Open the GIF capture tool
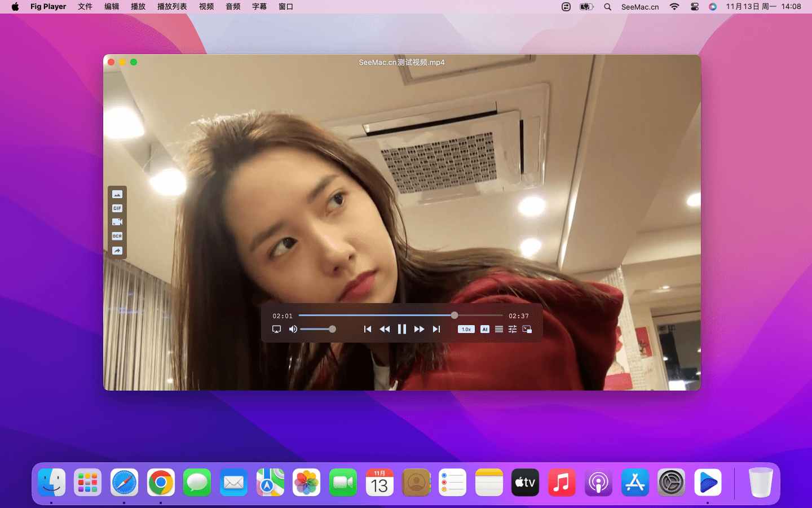The image size is (812, 508). 117,208
